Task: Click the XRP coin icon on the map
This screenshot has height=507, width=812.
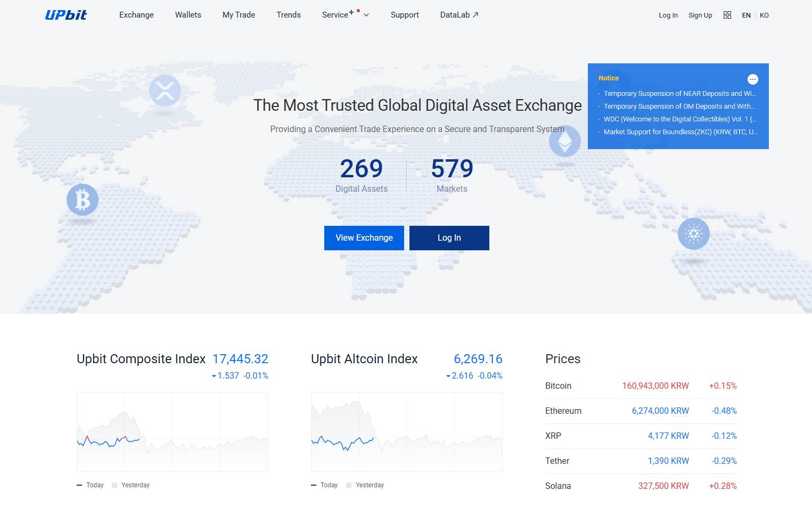Action: tap(165, 91)
